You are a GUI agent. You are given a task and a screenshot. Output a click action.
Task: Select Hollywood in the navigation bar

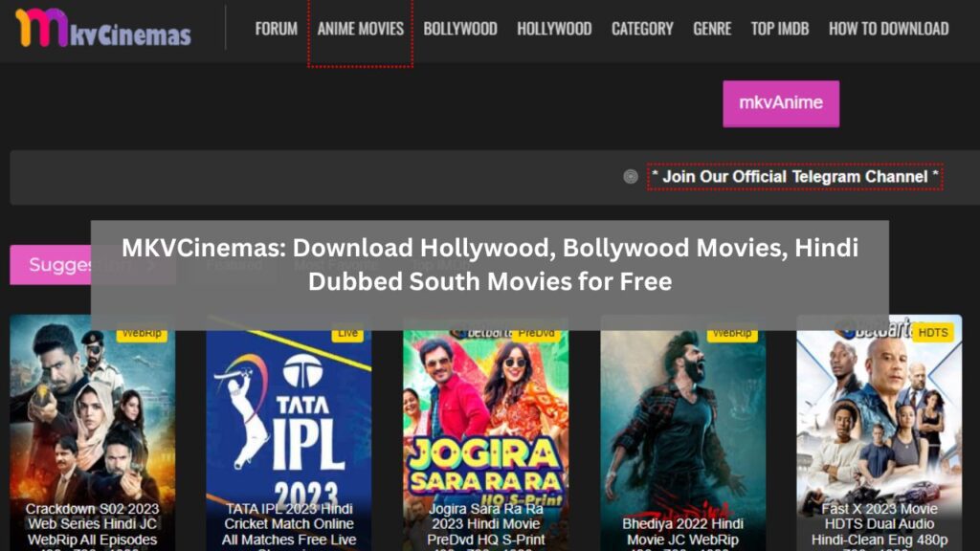[x=554, y=29]
